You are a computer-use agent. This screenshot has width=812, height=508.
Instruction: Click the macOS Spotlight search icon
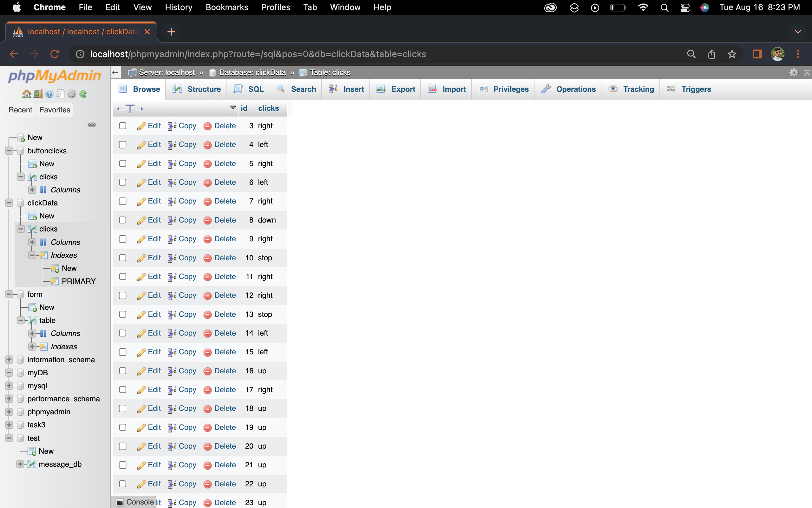click(664, 7)
